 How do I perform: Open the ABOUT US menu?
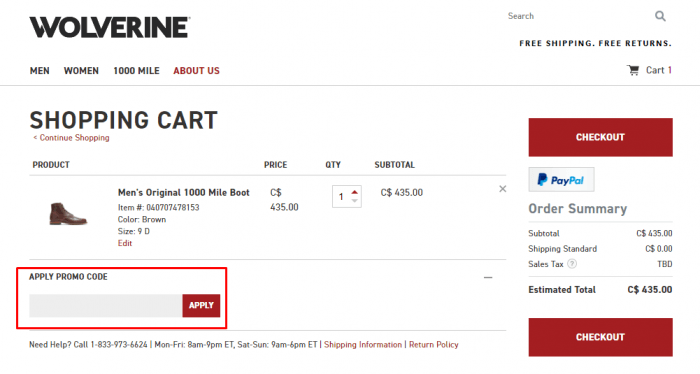196,71
